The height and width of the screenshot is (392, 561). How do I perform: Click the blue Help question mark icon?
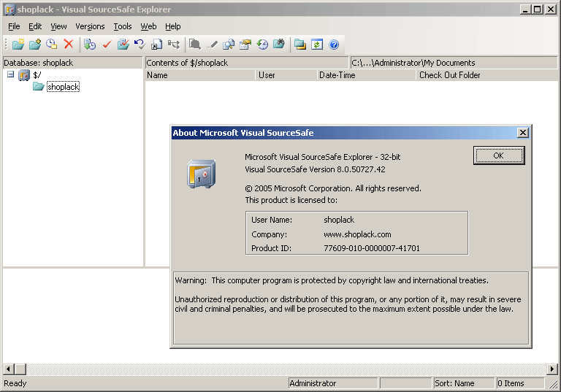coord(334,45)
